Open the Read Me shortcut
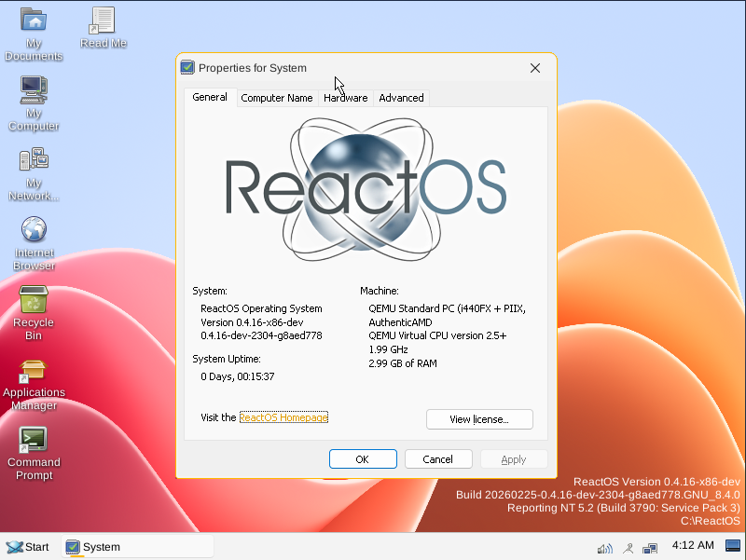 [103, 28]
